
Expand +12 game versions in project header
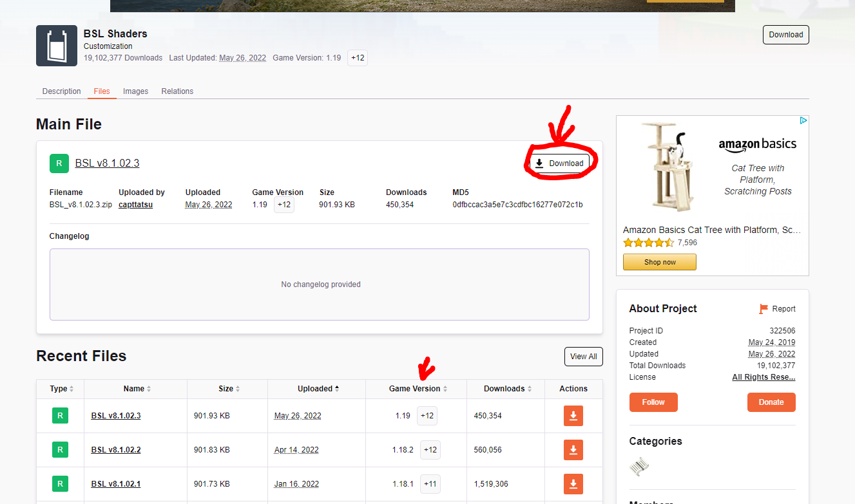358,58
